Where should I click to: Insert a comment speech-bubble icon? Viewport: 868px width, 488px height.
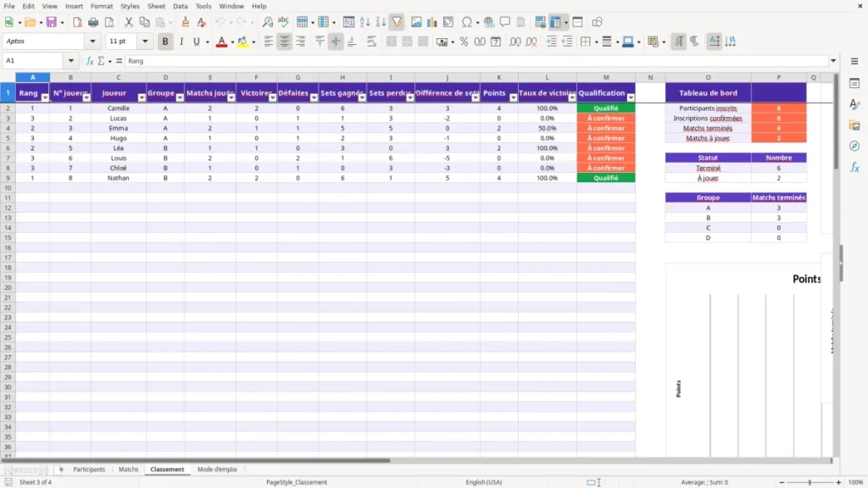505,22
